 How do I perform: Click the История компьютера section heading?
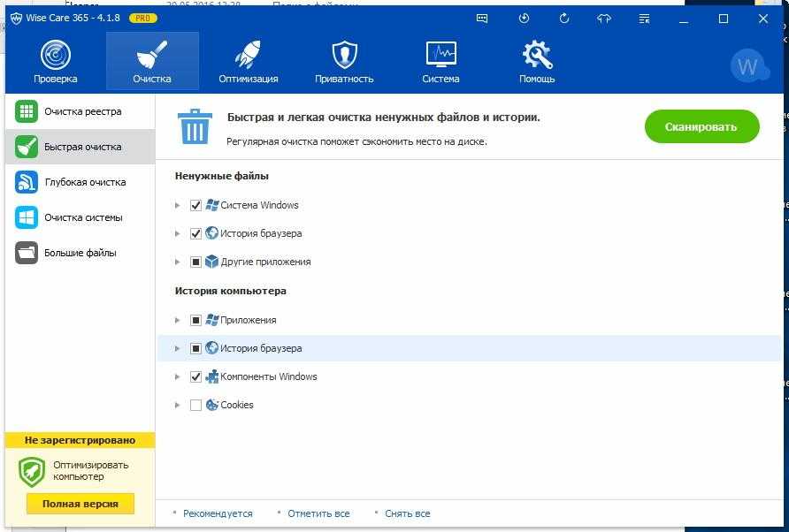coord(231,291)
